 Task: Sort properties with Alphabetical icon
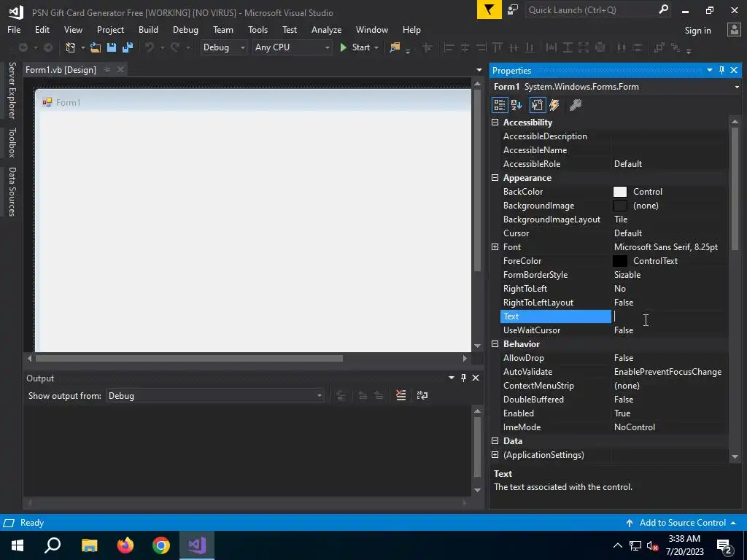516,105
